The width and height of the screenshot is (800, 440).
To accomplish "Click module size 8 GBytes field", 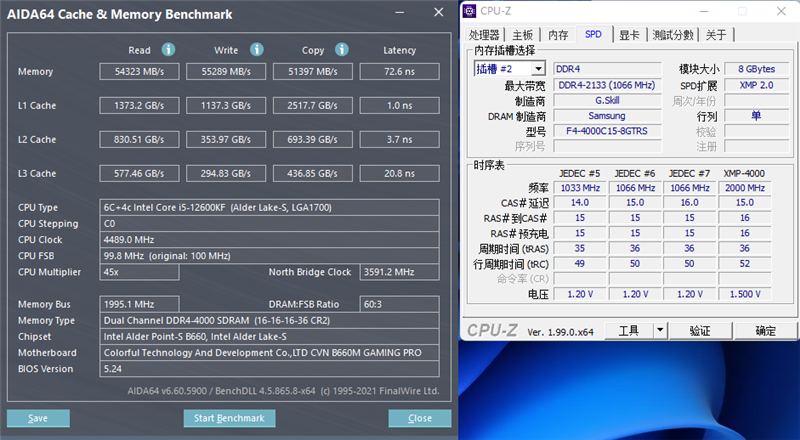I will coord(757,69).
